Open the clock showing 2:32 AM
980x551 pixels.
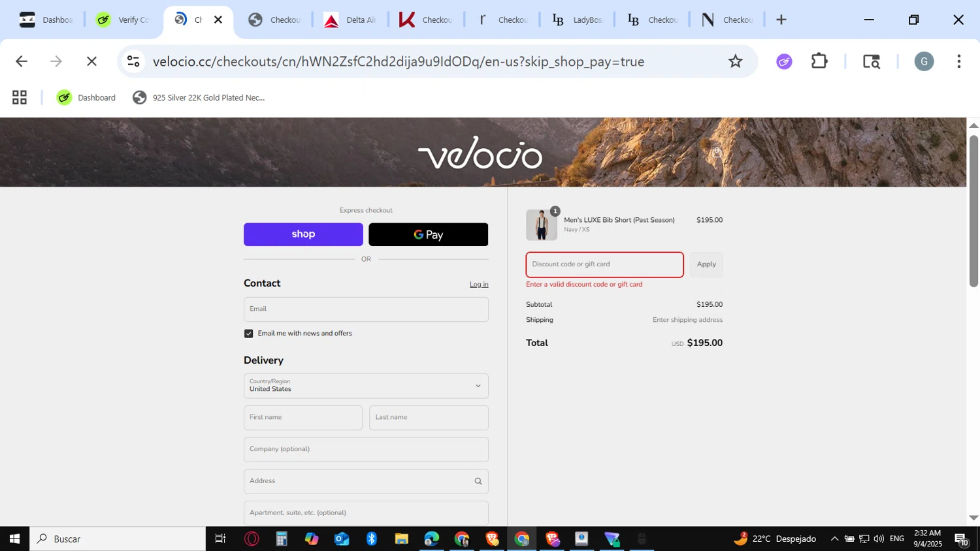pos(928,539)
